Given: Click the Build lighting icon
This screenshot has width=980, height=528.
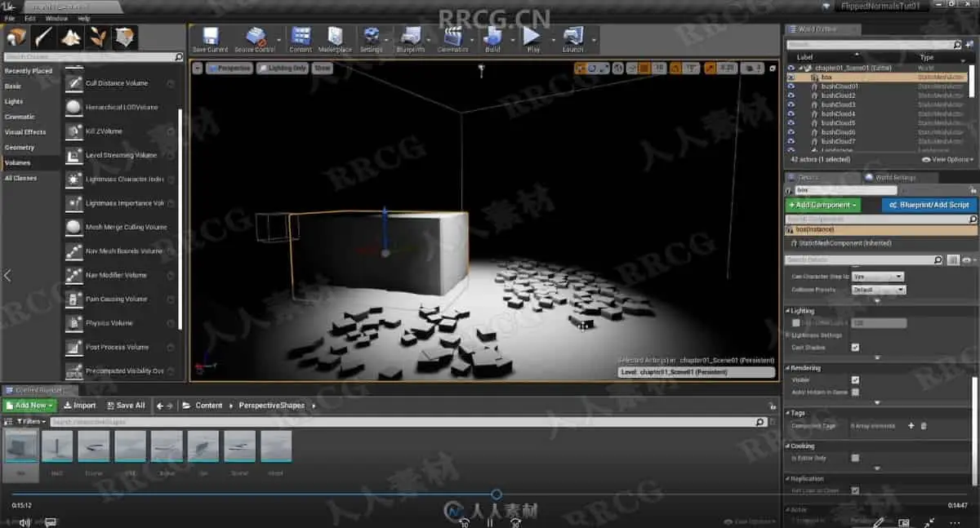Looking at the screenshot, I should (x=492, y=36).
